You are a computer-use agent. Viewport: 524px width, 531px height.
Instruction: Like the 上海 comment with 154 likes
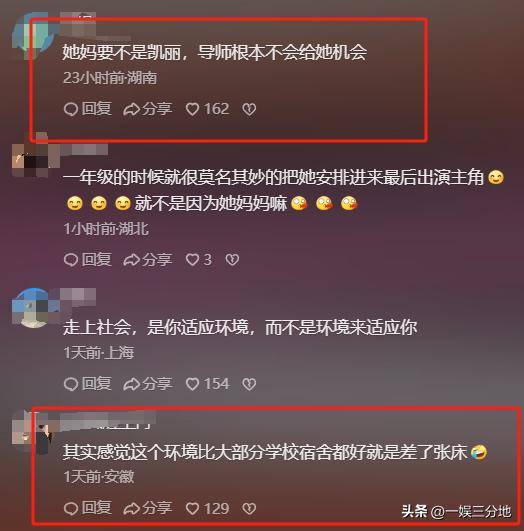click(x=208, y=384)
